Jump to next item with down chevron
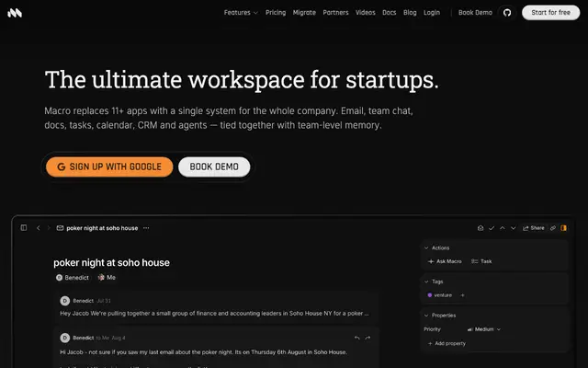The width and height of the screenshot is (588, 368). (514, 228)
